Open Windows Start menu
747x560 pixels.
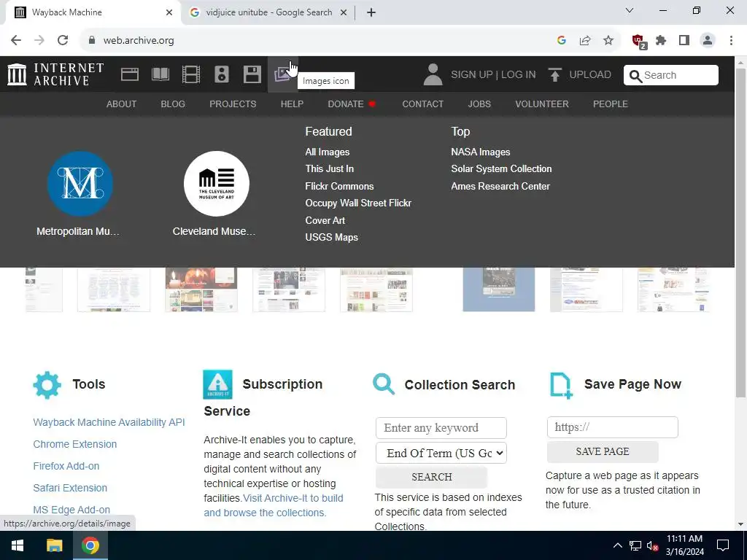tap(18, 545)
